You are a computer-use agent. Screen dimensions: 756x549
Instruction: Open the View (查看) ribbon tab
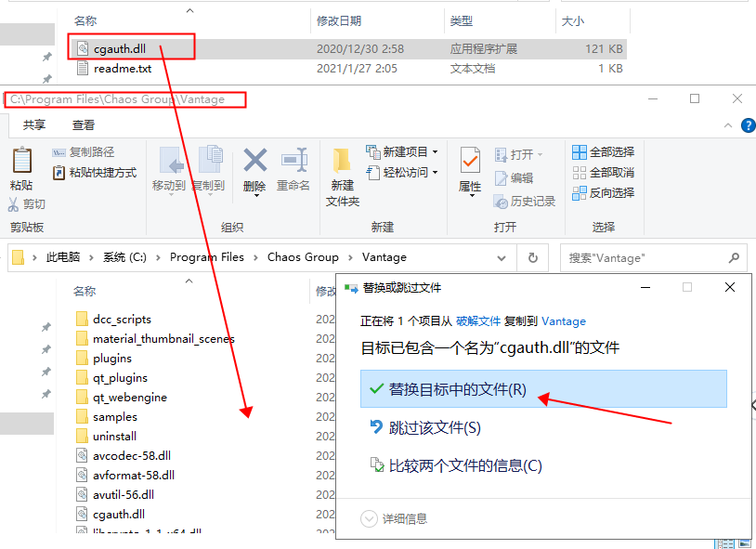coord(84,125)
